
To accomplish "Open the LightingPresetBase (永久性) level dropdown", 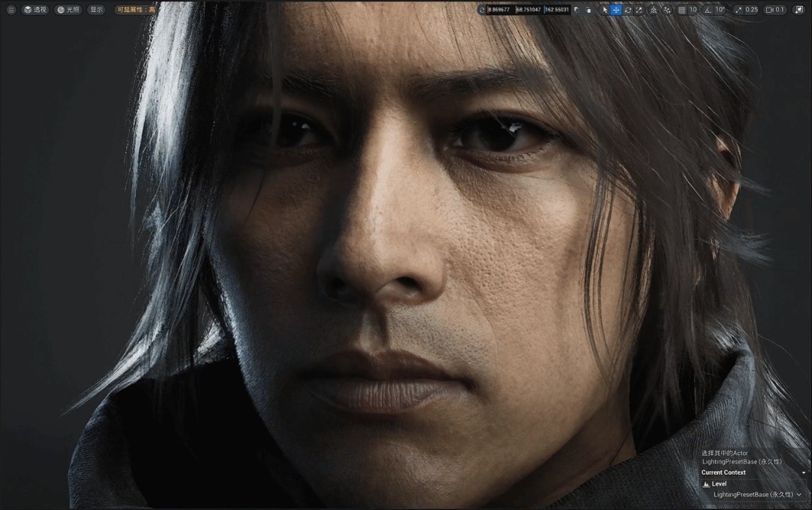I will tap(757, 494).
